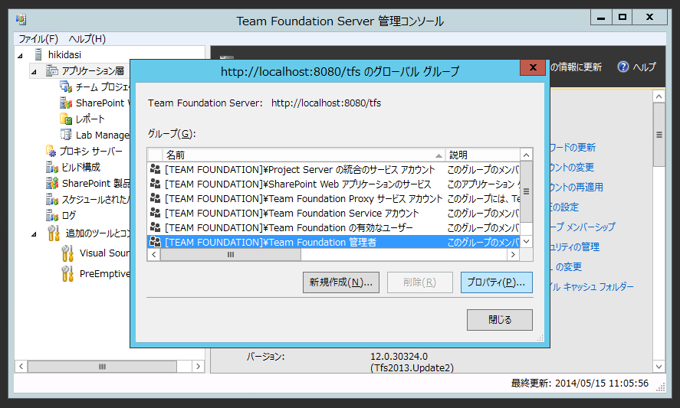Collapse the 追加のツール tree node
680x408 pixels.
34,235
